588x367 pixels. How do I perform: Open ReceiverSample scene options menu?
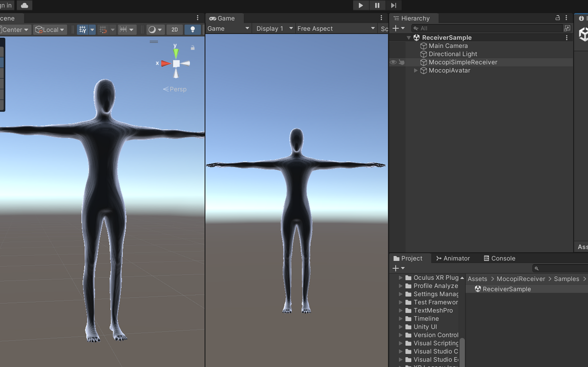click(x=567, y=38)
